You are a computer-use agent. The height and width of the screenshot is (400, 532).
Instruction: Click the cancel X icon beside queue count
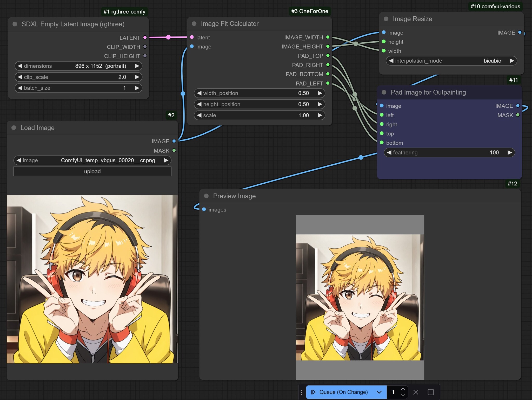tap(416, 392)
